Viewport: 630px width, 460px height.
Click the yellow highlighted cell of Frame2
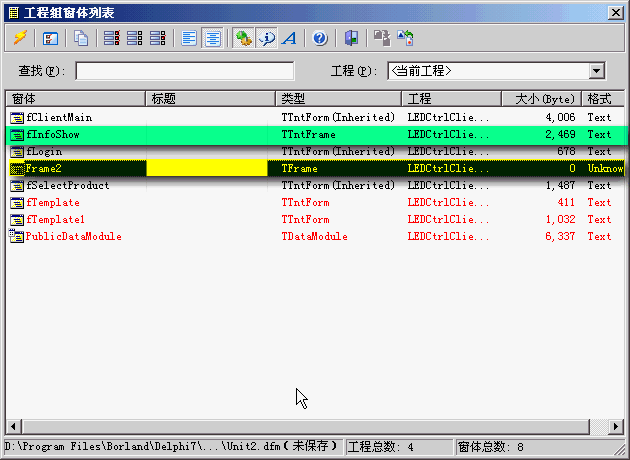(x=206, y=168)
